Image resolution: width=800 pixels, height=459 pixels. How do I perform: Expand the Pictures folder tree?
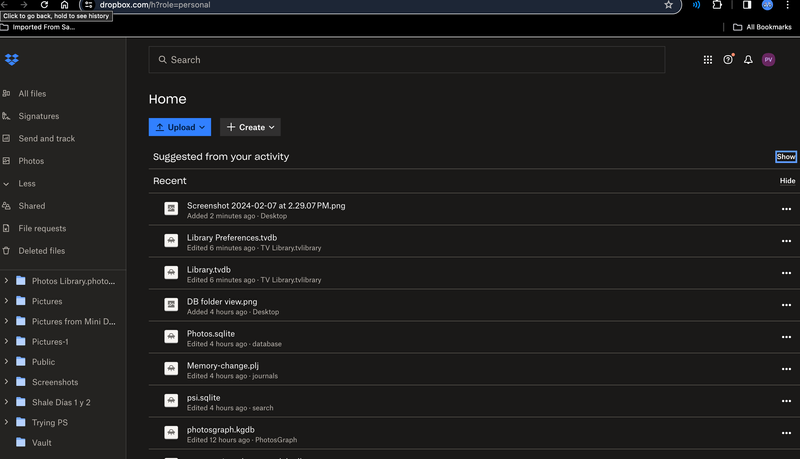tap(6, 301)
